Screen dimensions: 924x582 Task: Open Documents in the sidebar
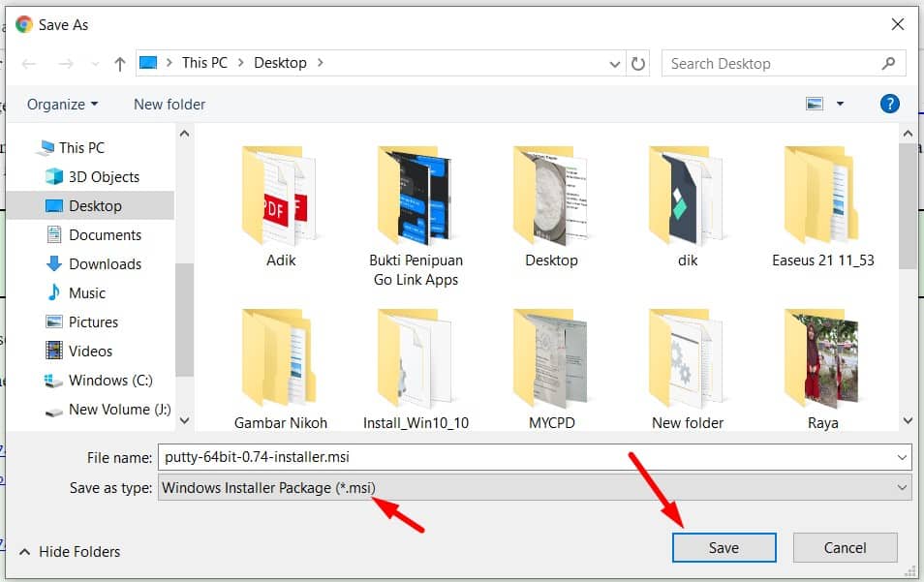click(x=105, y=235)
